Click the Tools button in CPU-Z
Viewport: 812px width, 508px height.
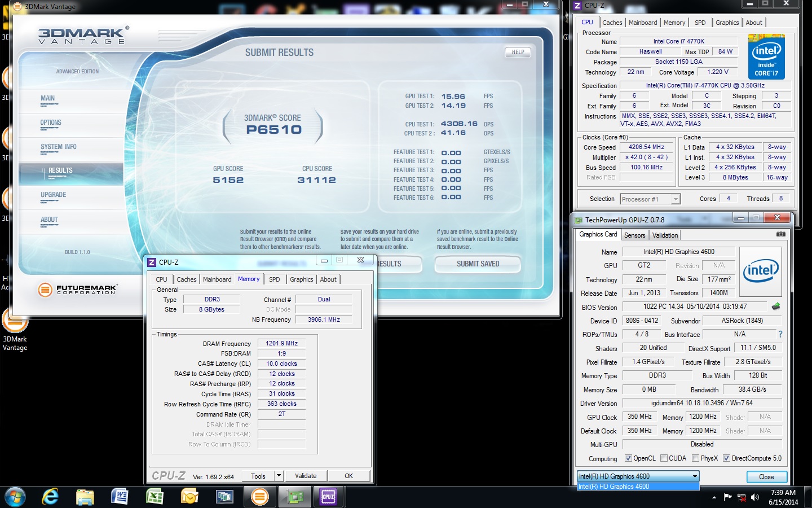(258, 476)
